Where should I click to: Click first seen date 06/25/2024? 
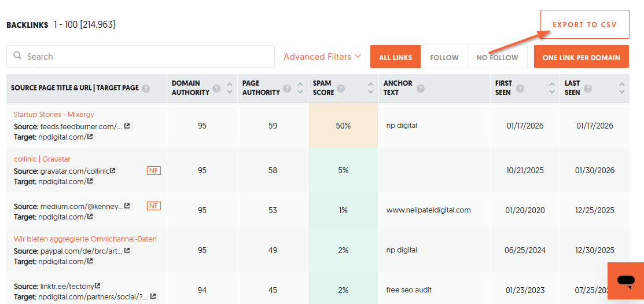(525, 250)
